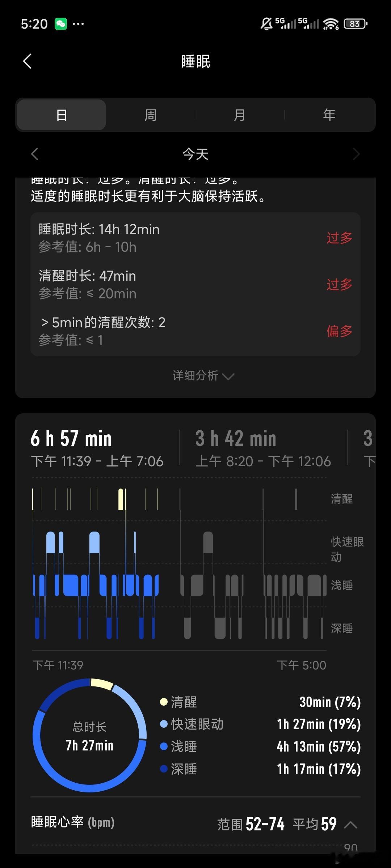Select the 日 day view tab
Viewport: 391px width, 868px height.
click(x=62, y=115)
